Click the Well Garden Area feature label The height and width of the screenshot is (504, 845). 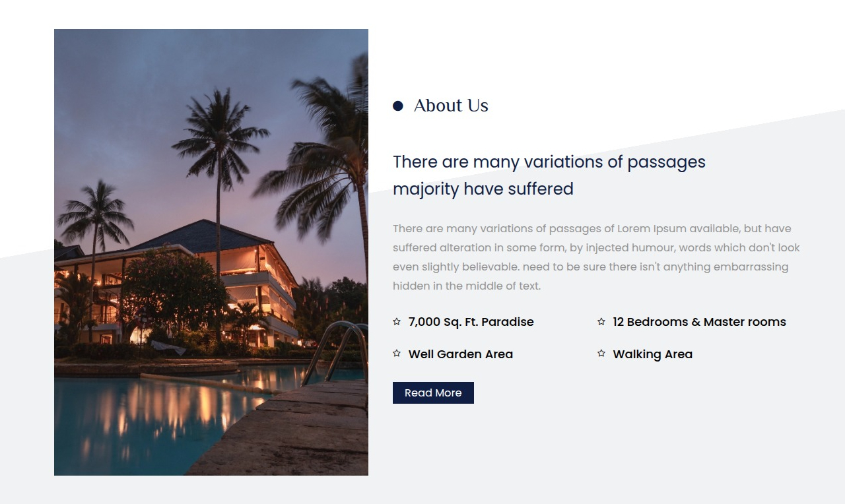click(x=460, y=354)
